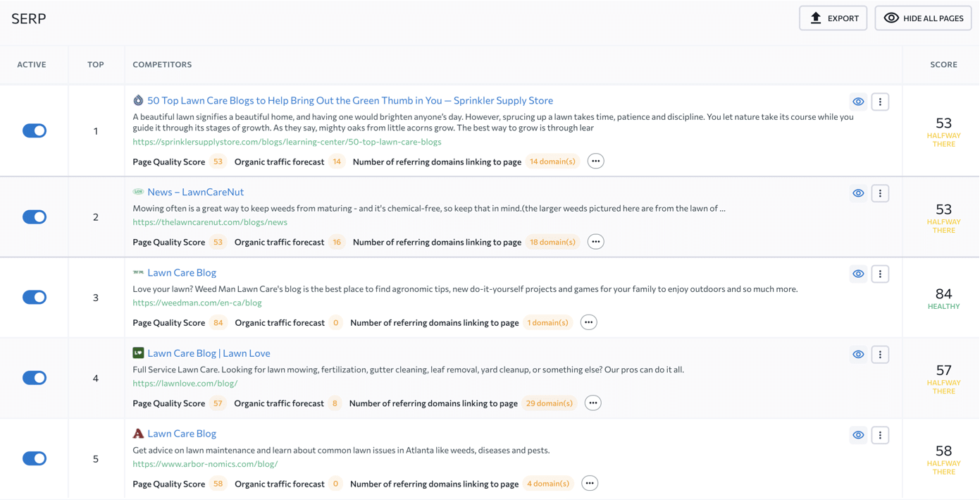Click the 29 domain(s) badge

click(x=550, y=403)
